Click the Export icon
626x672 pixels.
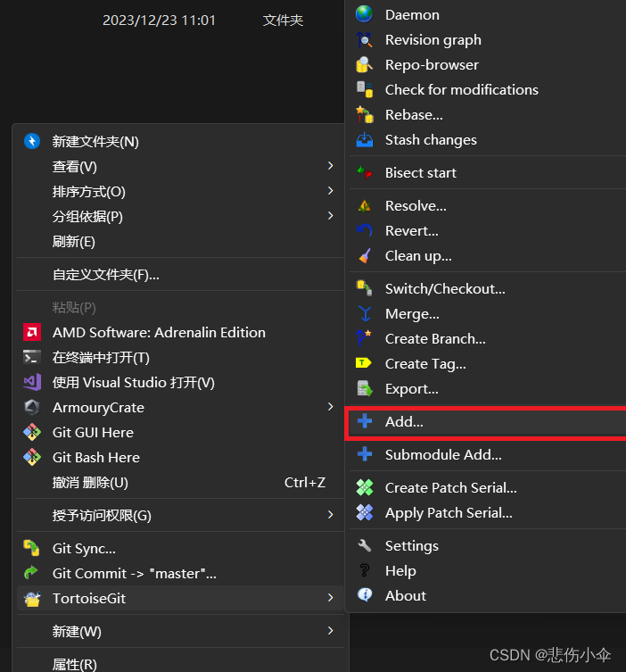pos(365,389)
